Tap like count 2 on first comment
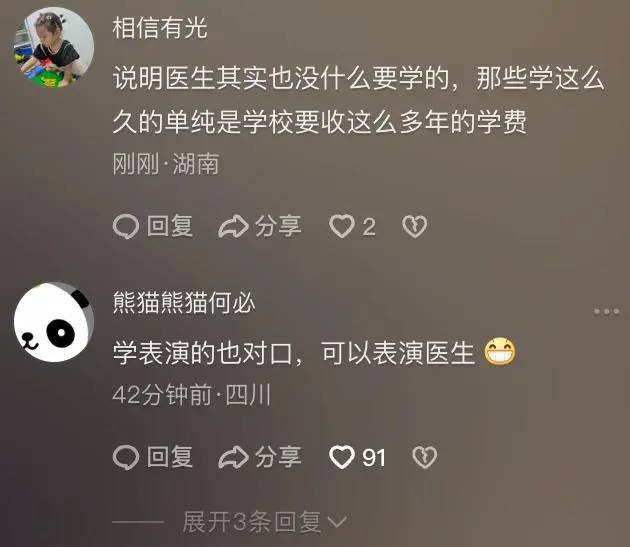This screenshot has height=547, width=630. tap(369, 227)
